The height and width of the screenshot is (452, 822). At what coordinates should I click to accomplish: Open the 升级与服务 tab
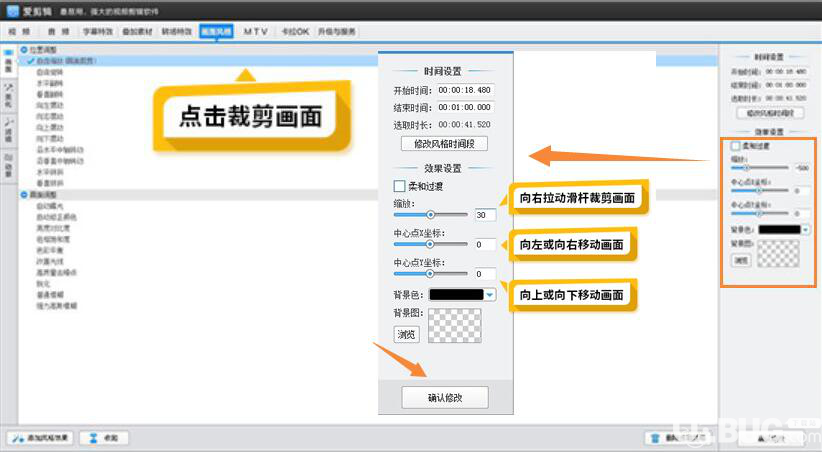click(x=337, y=31)
